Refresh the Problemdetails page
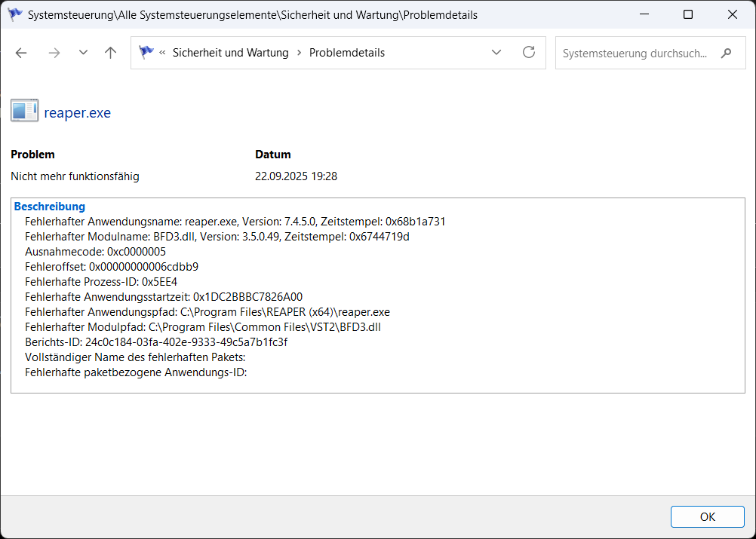Viewport: 756px width, 539px height. point(529,53)
